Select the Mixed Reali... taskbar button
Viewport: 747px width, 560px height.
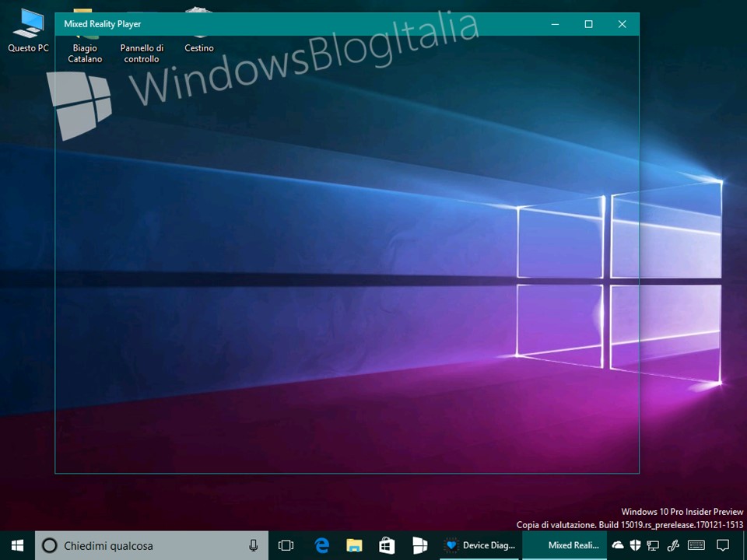(565, 545)
